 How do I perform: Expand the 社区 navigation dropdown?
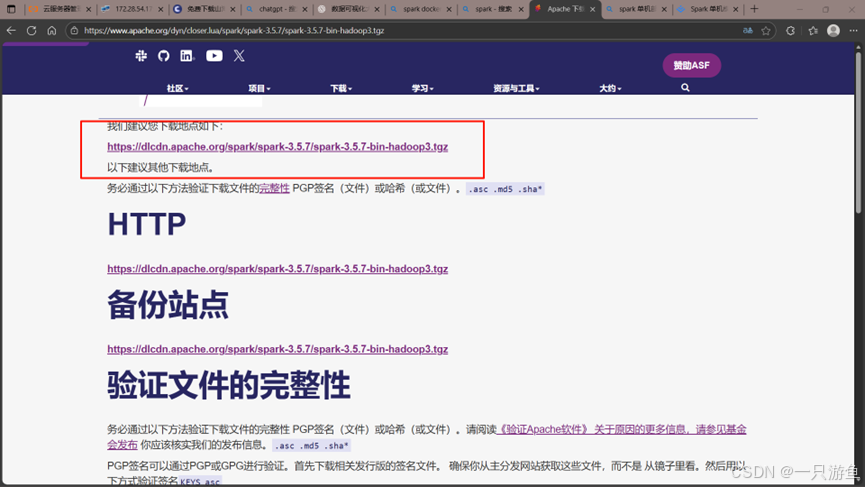tap(178, 88)
